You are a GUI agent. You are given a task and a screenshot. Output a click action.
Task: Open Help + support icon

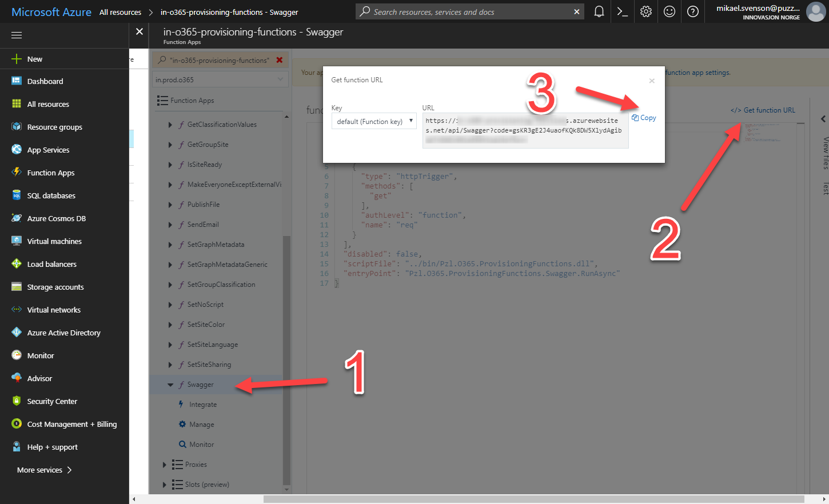17,447
